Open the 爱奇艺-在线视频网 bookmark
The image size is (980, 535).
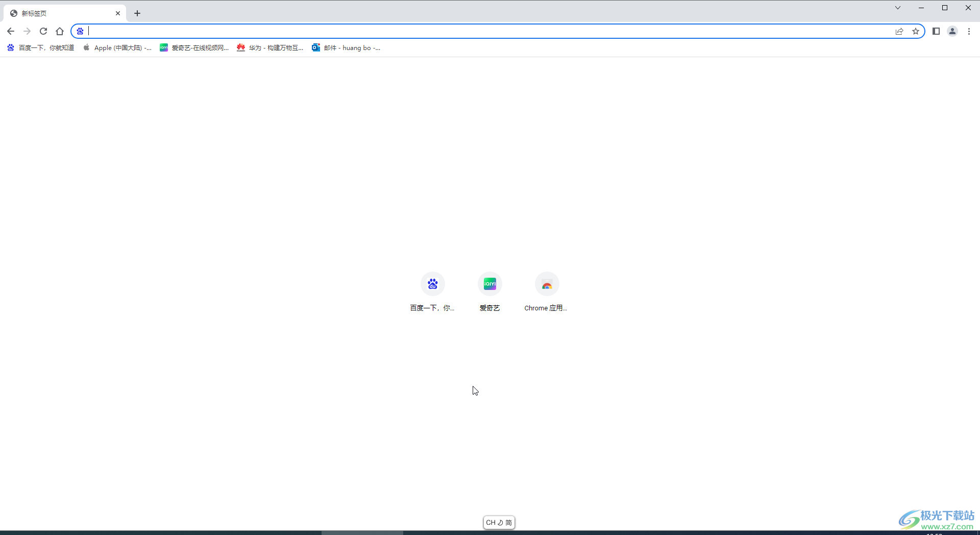[194, 47]
